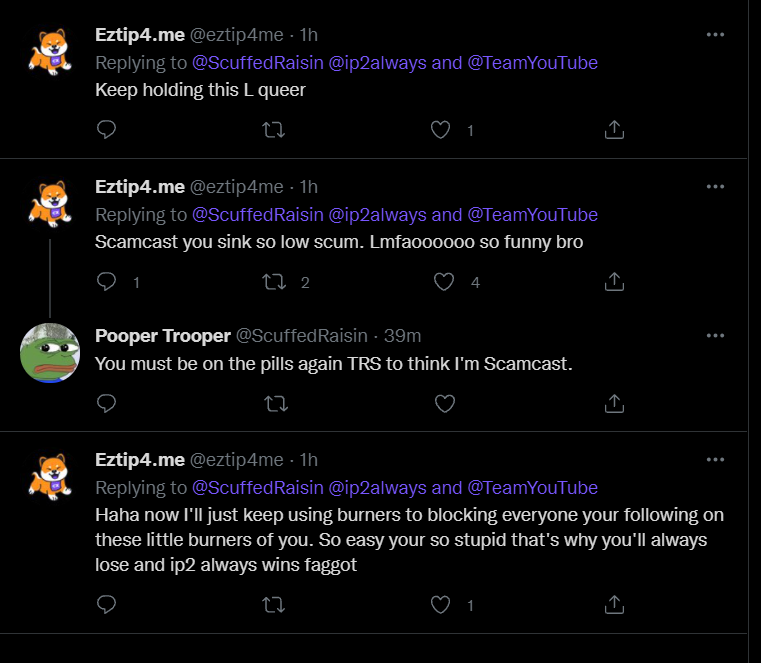Open the @TeamYouTube mention in the first tweet
Viewport: 761px width, 663px height.
pyautogui.click(x=532, y=63)
